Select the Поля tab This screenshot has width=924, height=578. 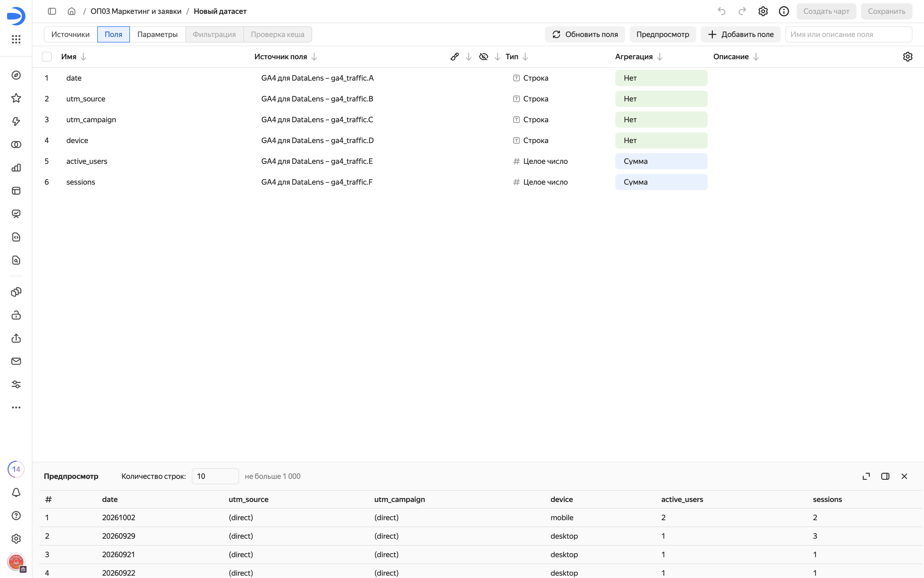113,34
